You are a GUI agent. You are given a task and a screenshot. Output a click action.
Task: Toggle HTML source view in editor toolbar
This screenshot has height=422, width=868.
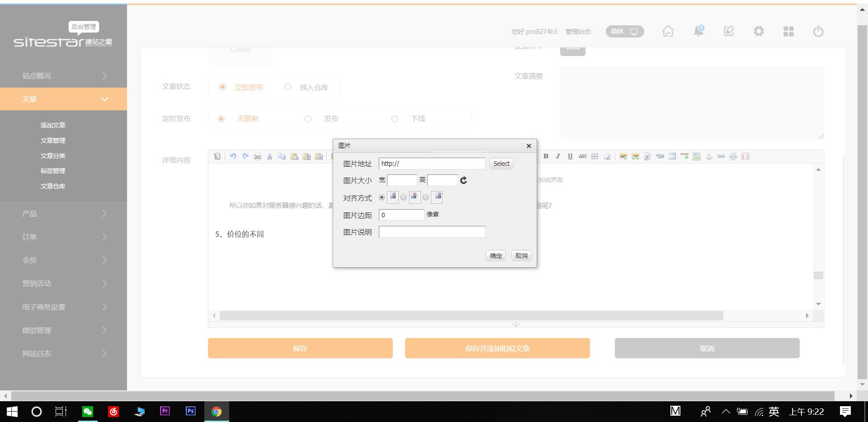217,156
